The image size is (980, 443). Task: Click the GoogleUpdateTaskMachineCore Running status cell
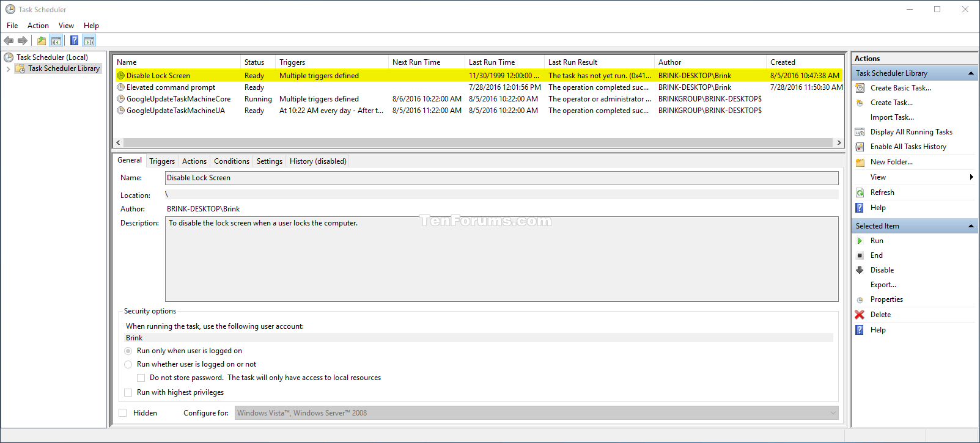[x=258, y=99]
